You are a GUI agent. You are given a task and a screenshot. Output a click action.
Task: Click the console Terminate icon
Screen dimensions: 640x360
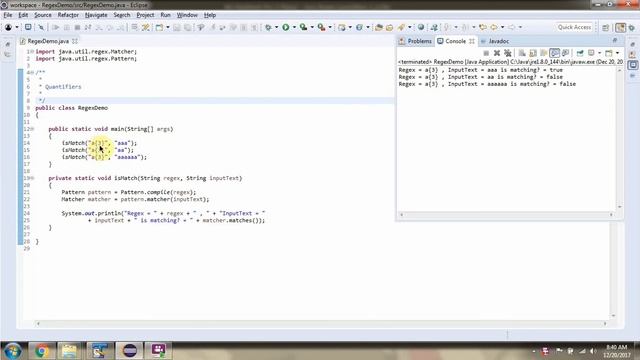click(486, 53)
